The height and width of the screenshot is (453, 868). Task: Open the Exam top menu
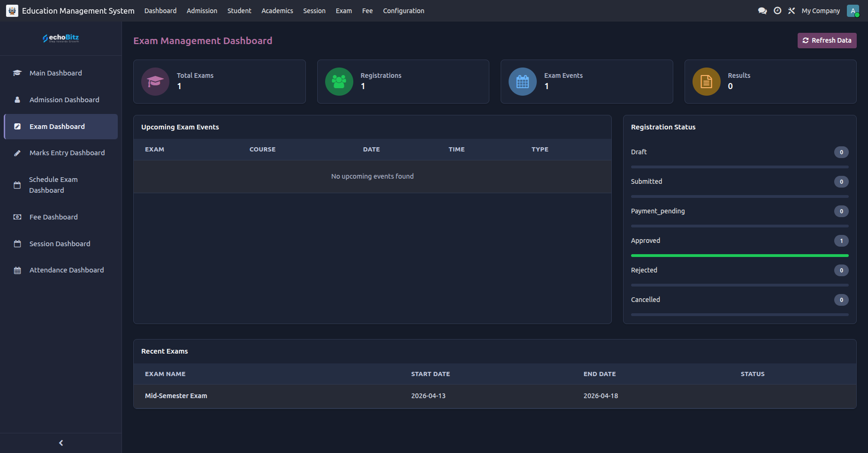pos(344,11)
